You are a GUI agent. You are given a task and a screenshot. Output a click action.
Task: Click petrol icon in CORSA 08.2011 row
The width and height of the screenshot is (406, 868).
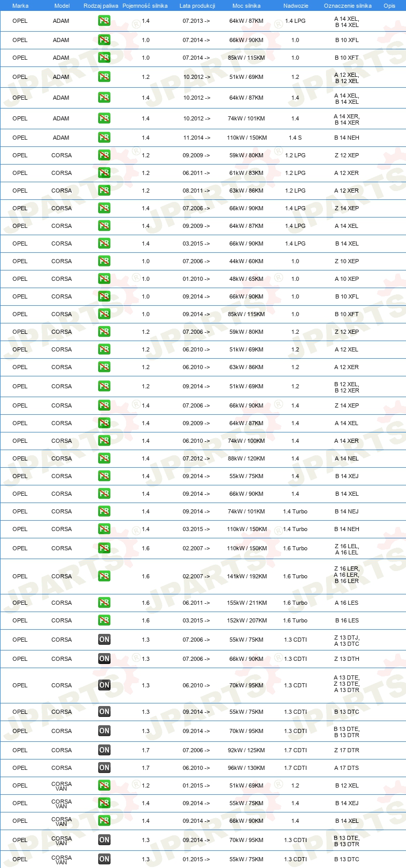click(104, 191)
